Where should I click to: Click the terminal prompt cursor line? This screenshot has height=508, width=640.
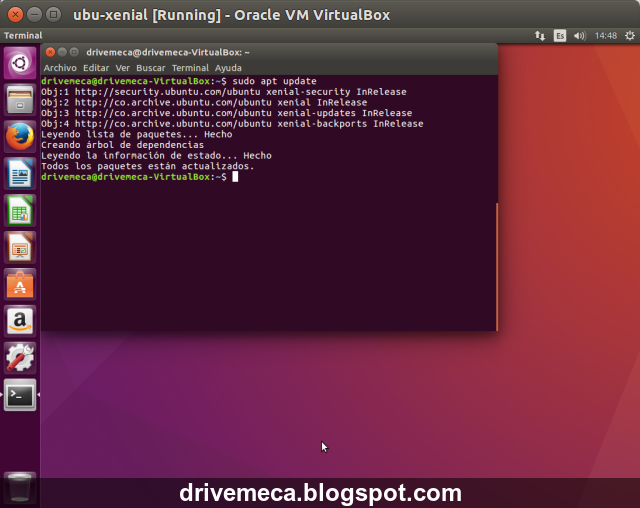(140, 177)
